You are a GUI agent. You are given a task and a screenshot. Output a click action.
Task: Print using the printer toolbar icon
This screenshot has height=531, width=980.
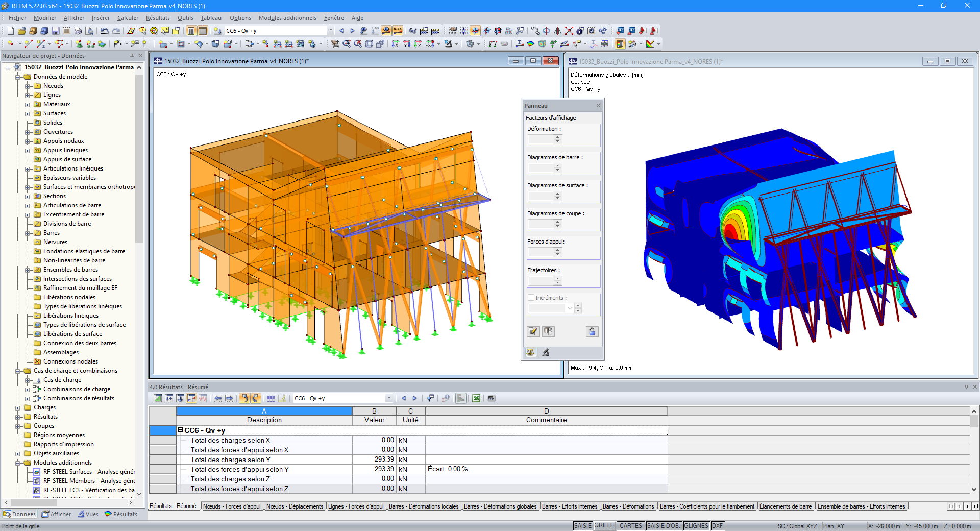[78, 31]
